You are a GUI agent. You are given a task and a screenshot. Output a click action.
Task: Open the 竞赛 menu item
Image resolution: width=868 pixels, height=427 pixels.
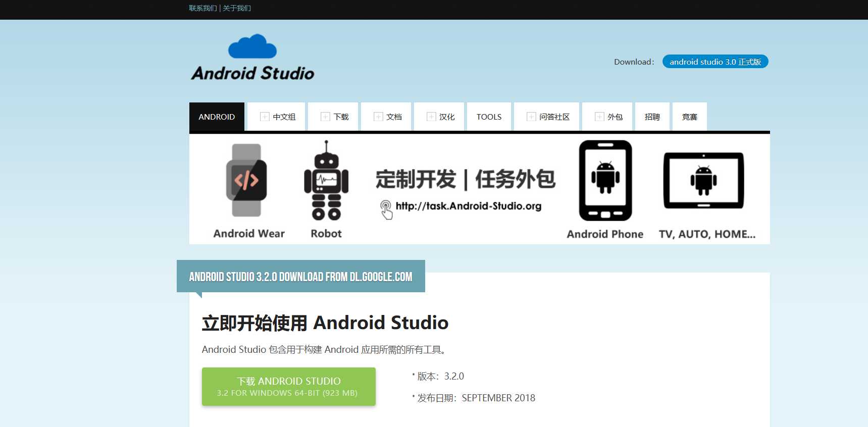tap(690, 117)
